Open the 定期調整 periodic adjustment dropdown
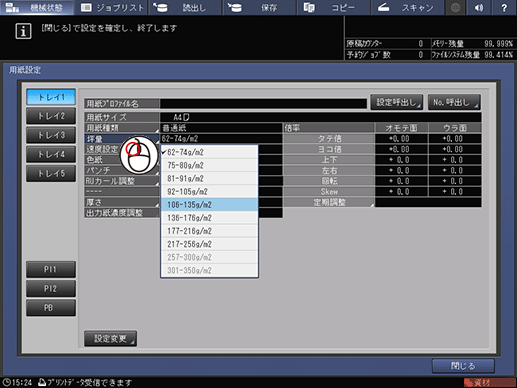This screenshot has height=388, width=517. (x=329, y=202)
